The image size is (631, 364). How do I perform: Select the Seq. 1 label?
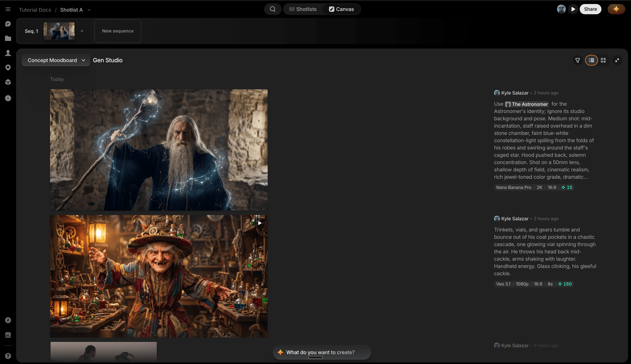point(31,31)
